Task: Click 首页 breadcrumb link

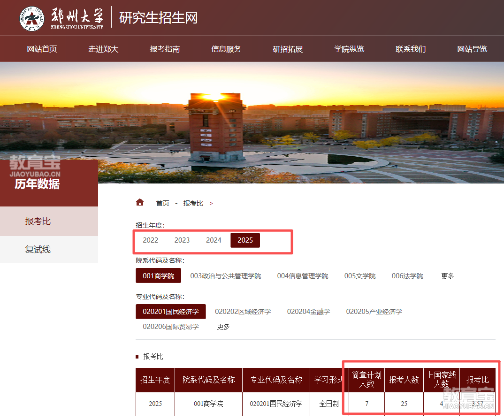Action: pos(162,203)
